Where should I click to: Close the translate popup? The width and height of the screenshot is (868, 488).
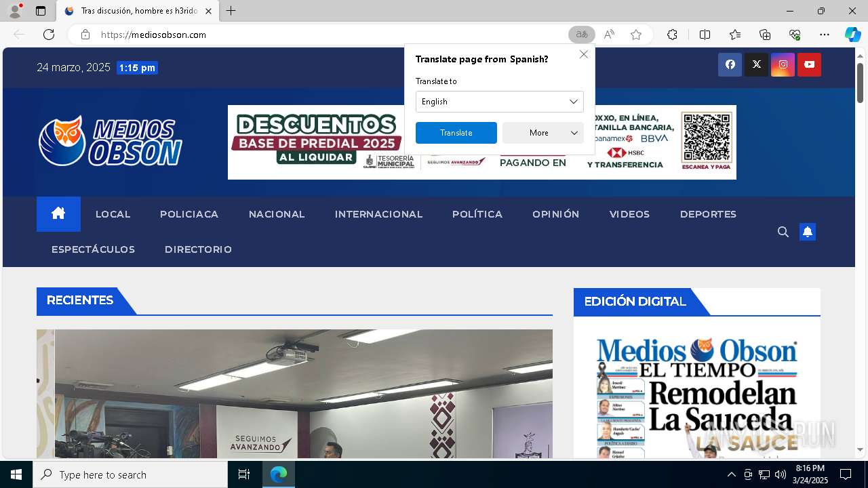click(x=583, y=54)
